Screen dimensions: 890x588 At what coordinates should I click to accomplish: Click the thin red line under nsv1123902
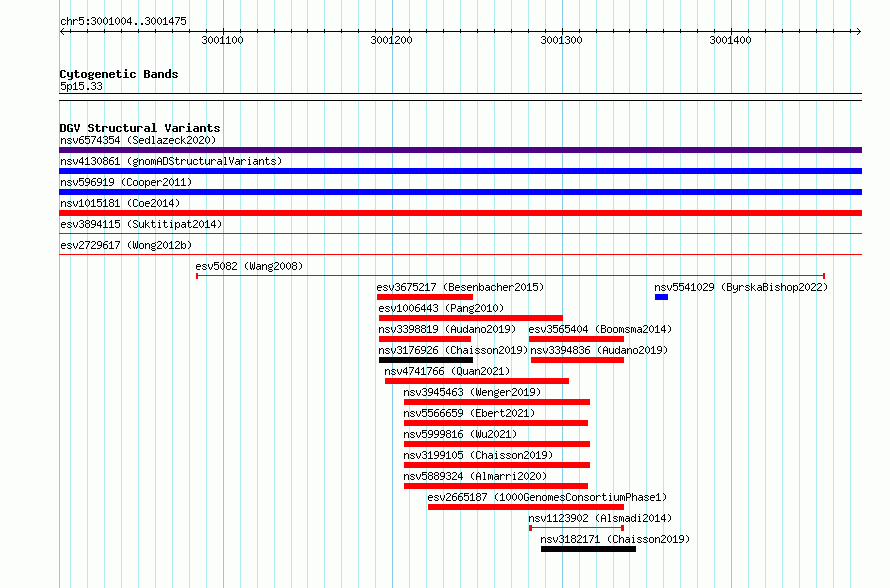577,528
